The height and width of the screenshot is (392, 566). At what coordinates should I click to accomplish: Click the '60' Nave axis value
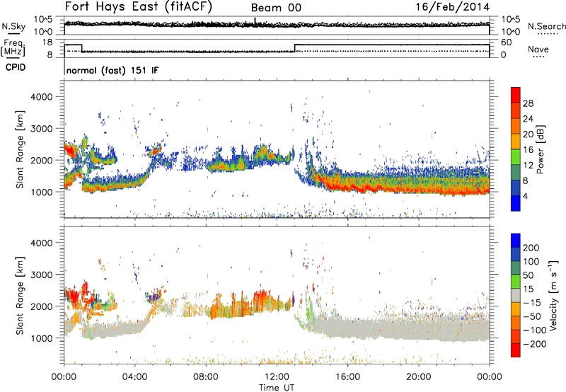coord(506,42)
